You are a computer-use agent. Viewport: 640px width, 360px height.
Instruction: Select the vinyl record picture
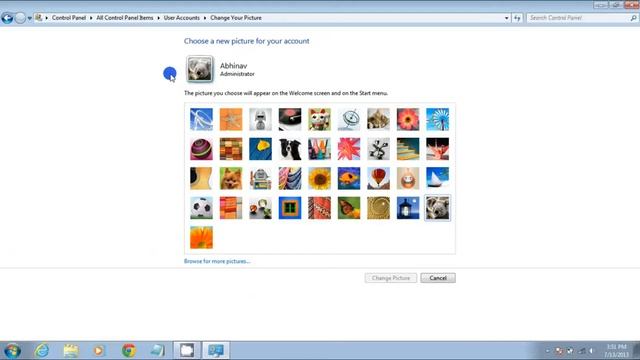click(x=290, y=119)
